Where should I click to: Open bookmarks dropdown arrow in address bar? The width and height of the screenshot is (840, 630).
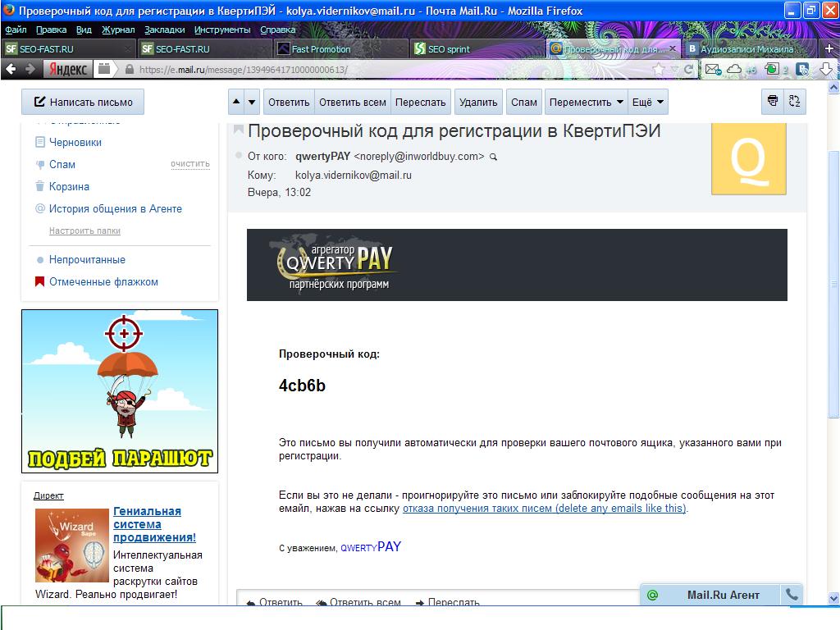(x=674, y=69)
